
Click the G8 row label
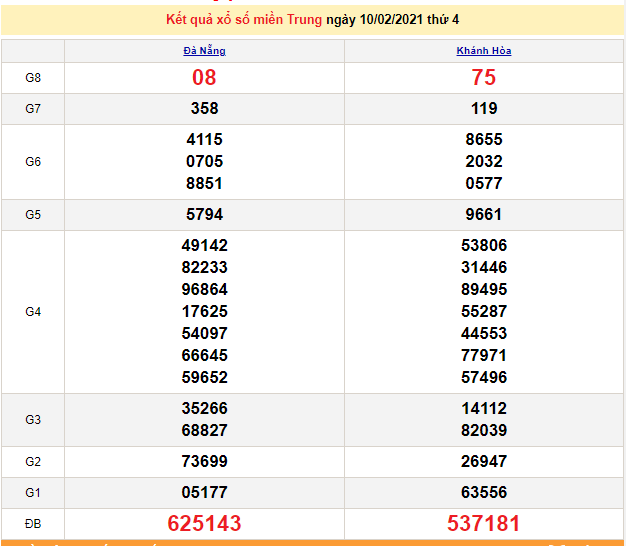[33, 77]
